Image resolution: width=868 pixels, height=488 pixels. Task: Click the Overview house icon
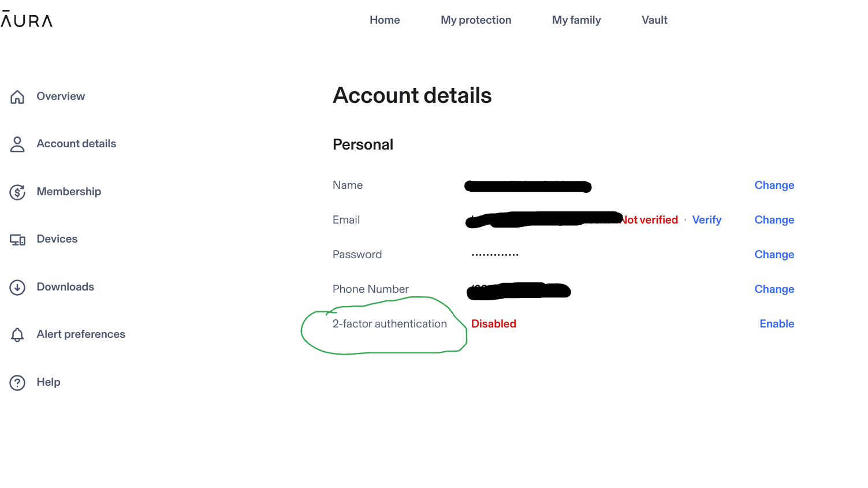point(17,96)
